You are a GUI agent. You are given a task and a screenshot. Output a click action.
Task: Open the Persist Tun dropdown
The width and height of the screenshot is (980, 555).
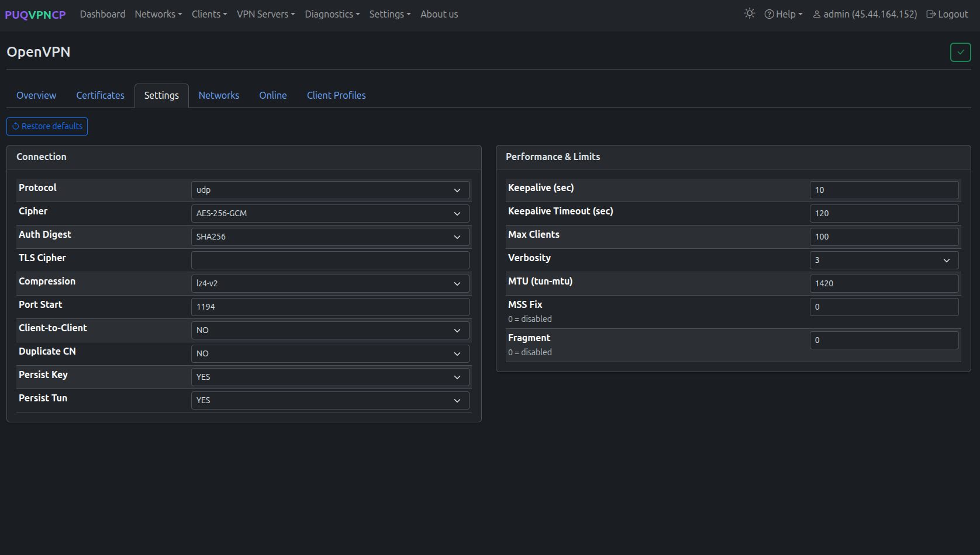point(330,400)
